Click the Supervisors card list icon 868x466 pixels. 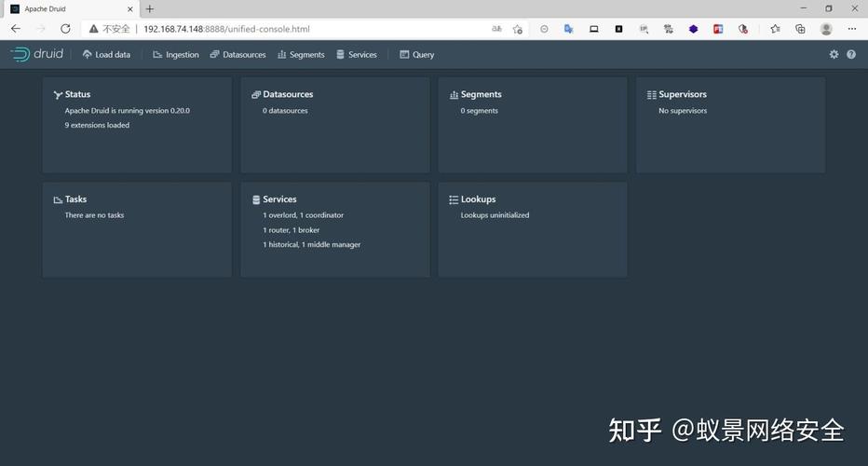[x=652, y=95]
